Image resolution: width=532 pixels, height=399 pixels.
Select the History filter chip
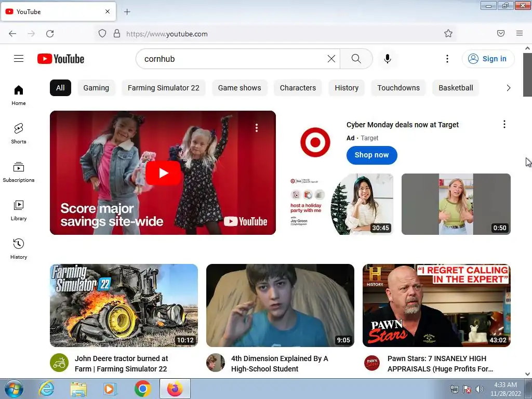(347, 88)
